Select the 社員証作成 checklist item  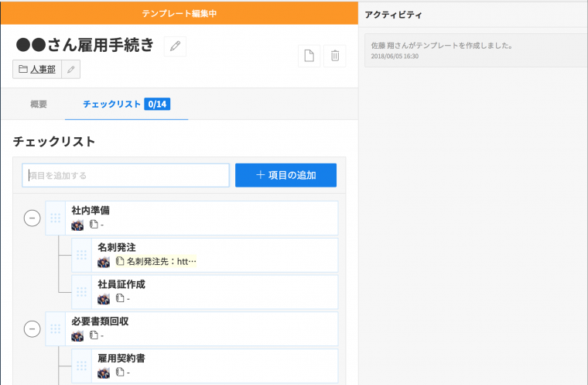(121, 284)
